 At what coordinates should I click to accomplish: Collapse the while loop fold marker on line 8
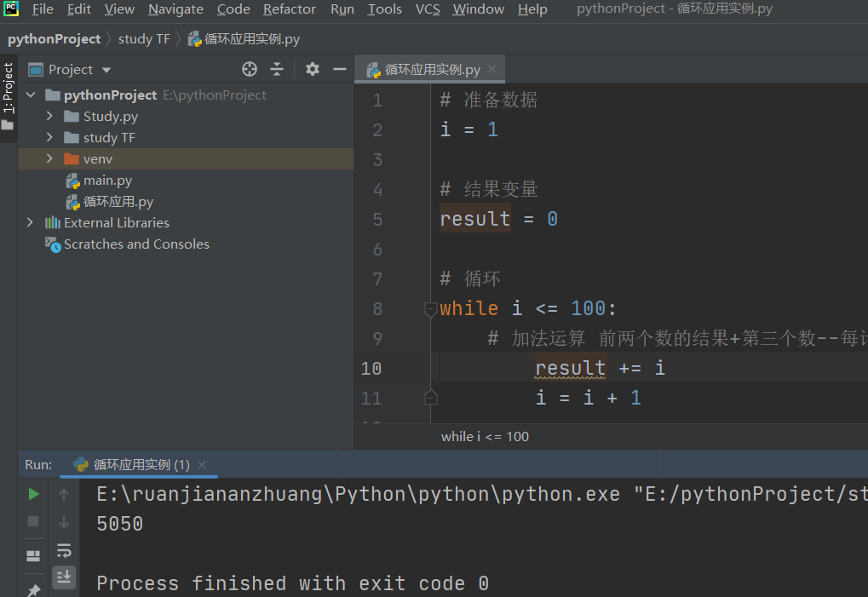tap(430, 309)
